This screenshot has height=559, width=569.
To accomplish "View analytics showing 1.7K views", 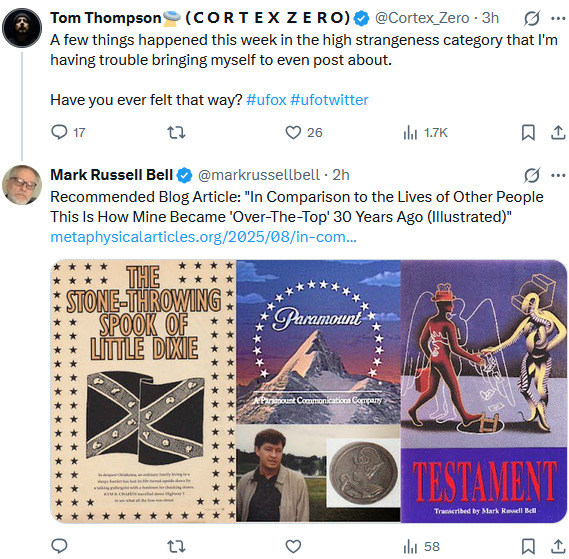I will [x=425, y=132].
